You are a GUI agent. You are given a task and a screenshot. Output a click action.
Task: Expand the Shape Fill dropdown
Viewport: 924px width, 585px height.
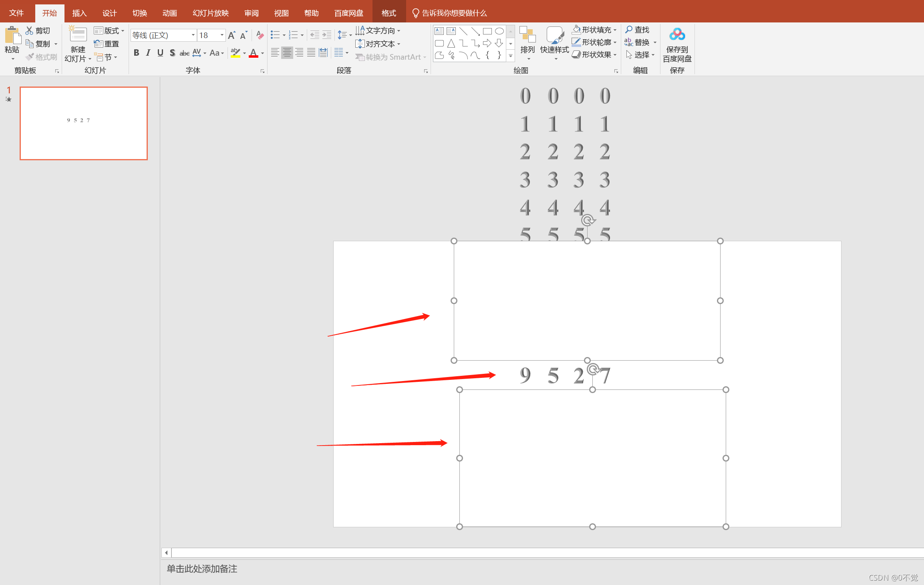coord(615,30)
